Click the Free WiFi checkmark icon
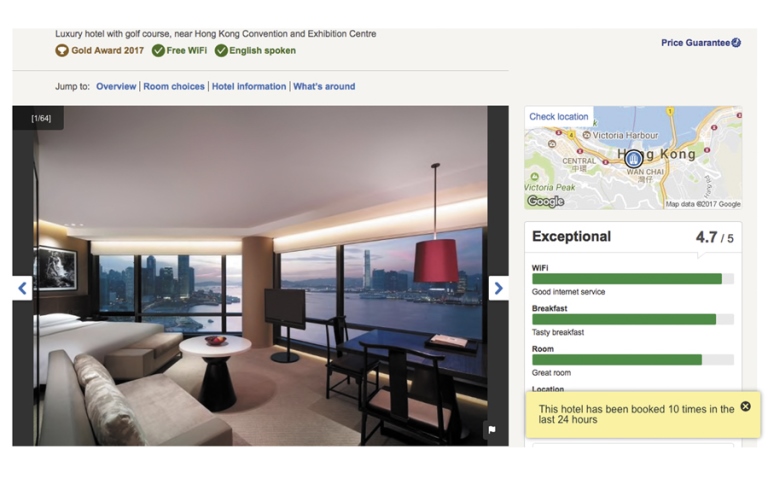Image resolution: width=768 pixels, height=479 pixels. (x=158, y=50)
